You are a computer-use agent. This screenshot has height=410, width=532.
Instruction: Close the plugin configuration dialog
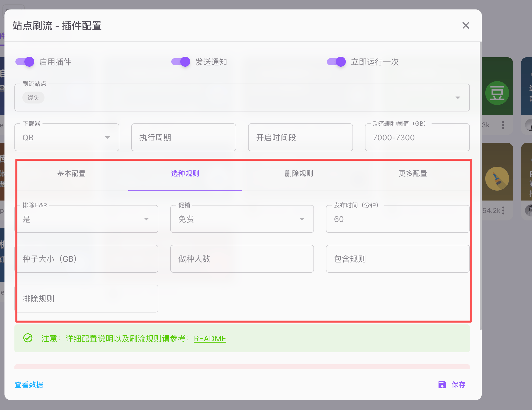pos(466,25)
